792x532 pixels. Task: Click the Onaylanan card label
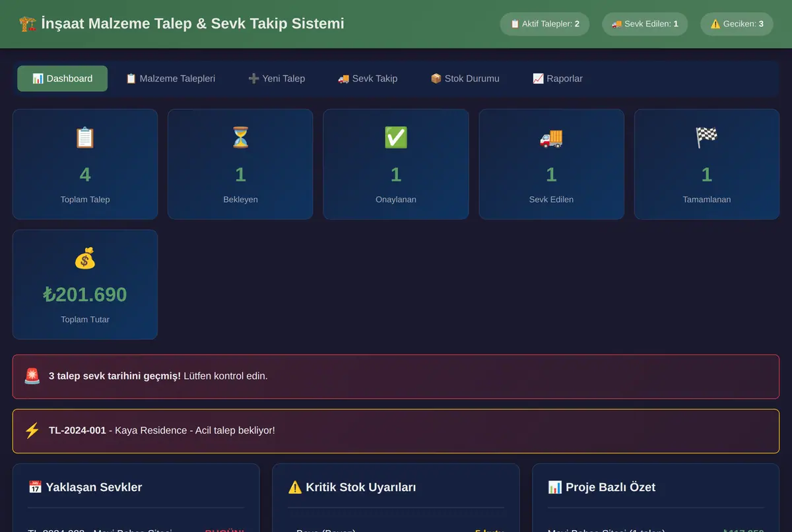pos(396,199)
